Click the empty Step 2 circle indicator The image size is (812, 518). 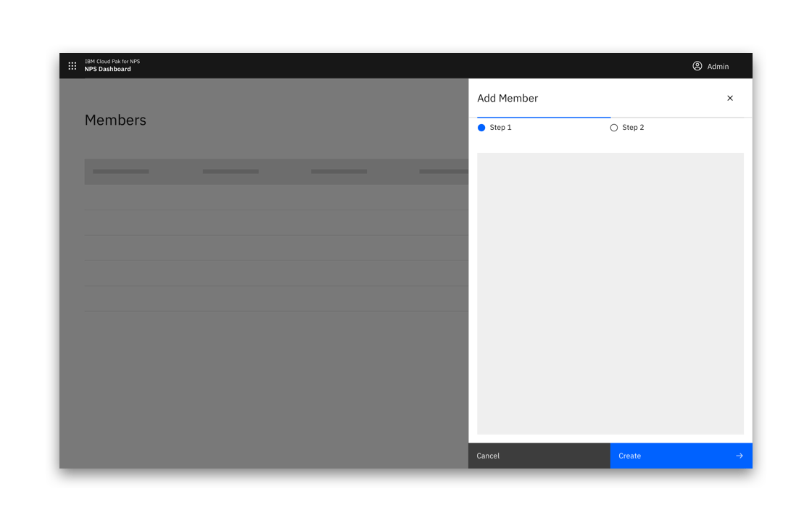[x=614, y=127]
